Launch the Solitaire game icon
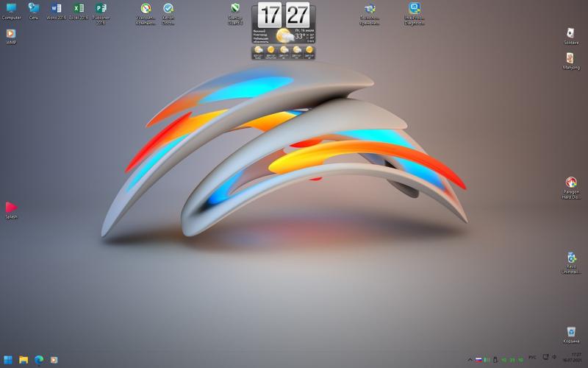The height and width of the screenshot is (368, 588). 571,36
